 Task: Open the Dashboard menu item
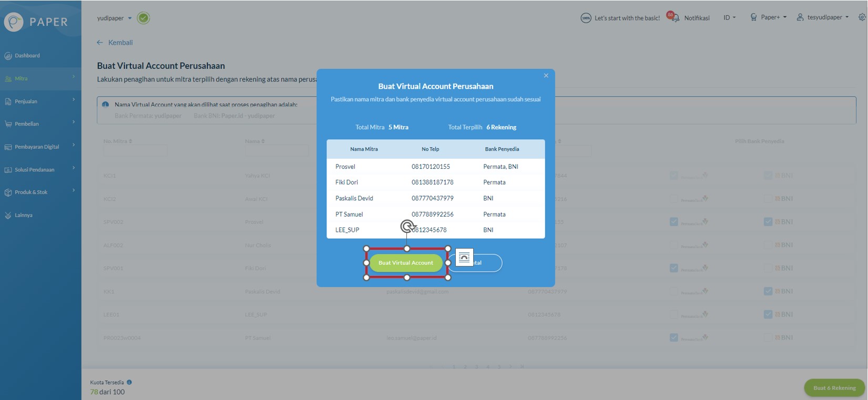pyautogui.click(x=40, y=56)
